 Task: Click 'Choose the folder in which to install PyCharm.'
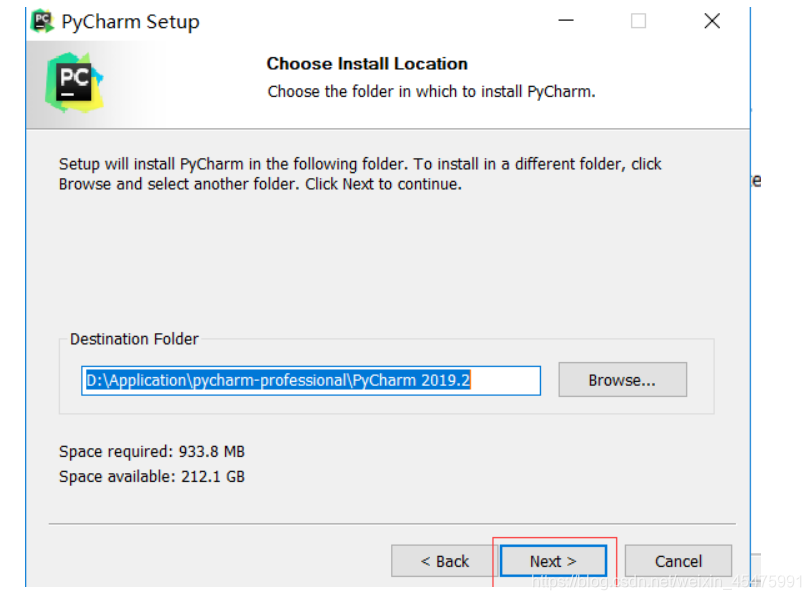(x=431, y=92)
